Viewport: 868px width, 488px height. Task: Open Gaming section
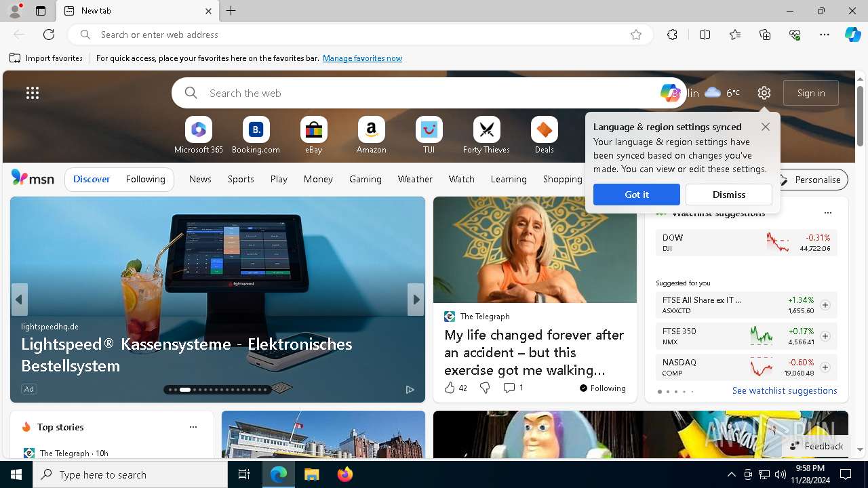click(366, 179)
